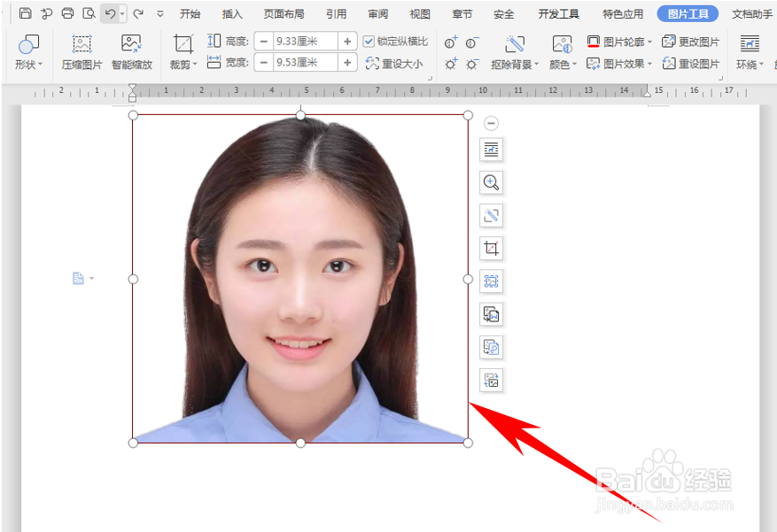
Task: Click the top-left image resize handle
Action: [133, 115]
